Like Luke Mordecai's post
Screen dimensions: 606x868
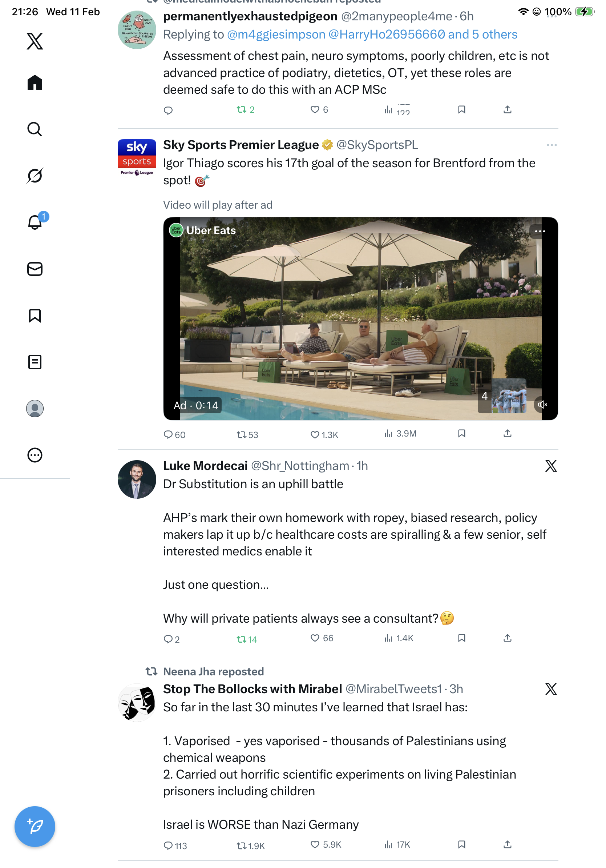tap(315, 639)
